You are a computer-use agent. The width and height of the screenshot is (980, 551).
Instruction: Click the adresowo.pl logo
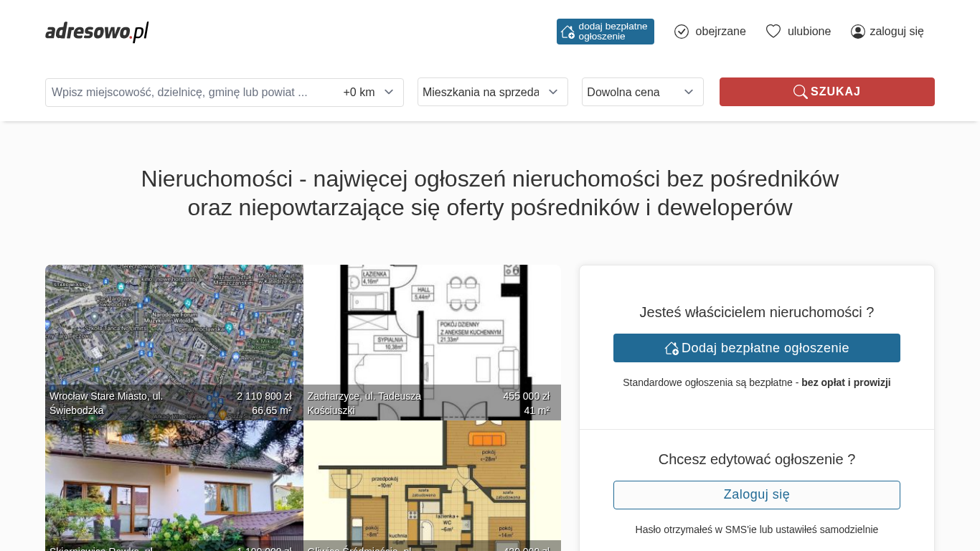click(x=97, y=32)
